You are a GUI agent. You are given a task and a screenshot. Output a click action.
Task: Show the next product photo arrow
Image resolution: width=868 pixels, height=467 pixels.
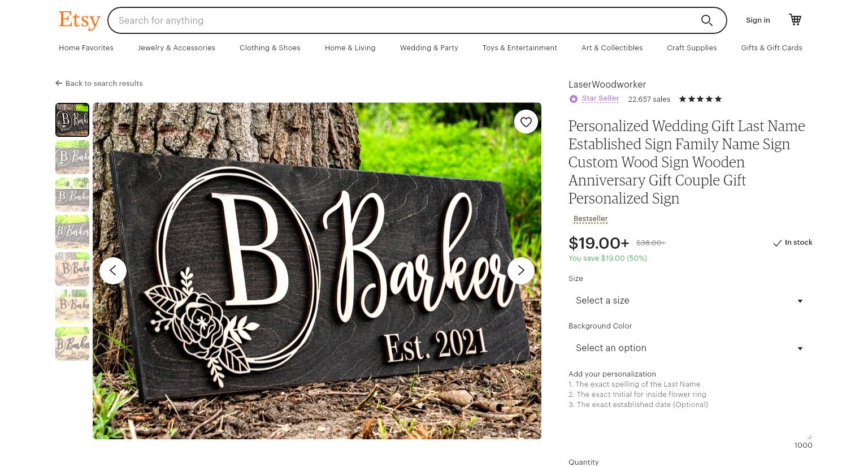coord(521,271)
